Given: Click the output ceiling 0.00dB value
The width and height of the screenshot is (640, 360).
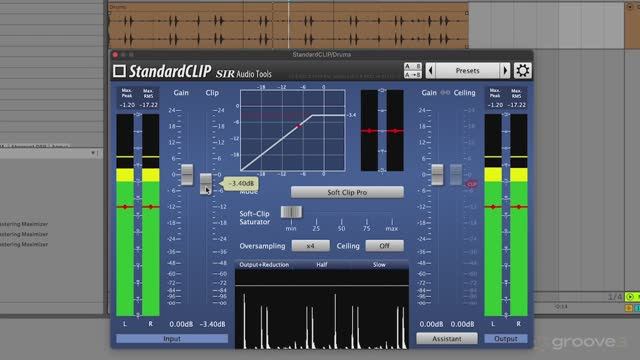Looking at the screenshot, I should (x=462, y=324).
